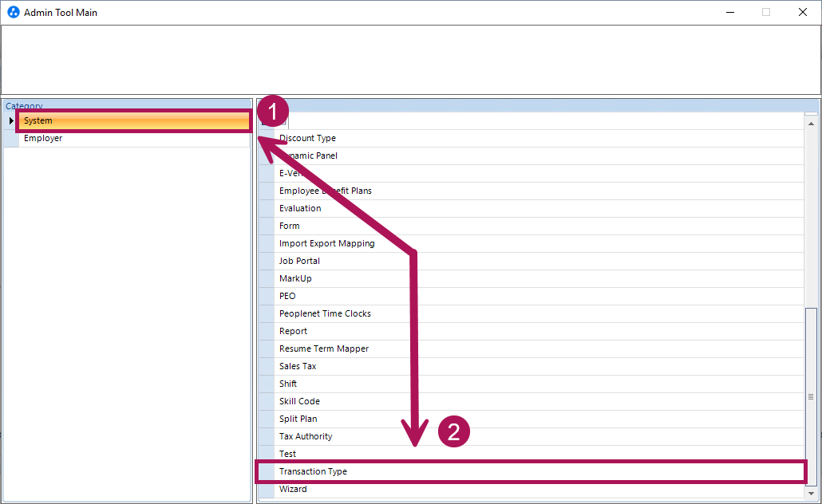Open the Employee Benefit Plans entry
Image resolution: width=822 pixels, height=504 pixels.
(x=539, y=191)
